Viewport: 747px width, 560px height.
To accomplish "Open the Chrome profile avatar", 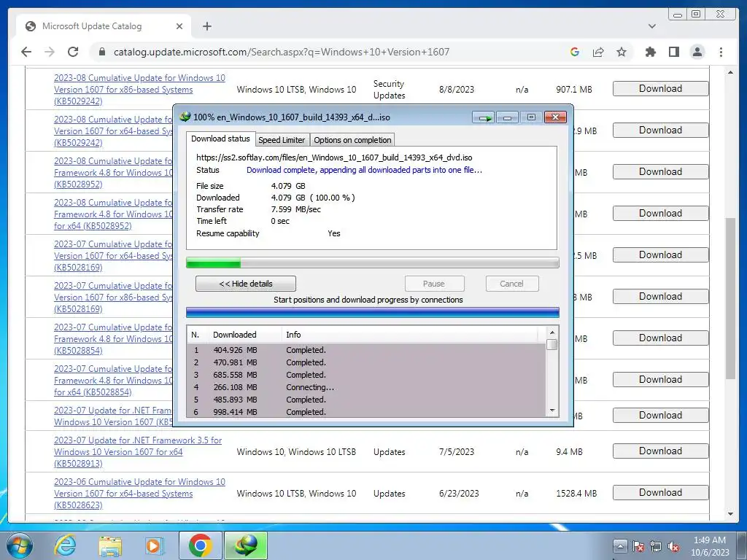I will (x=697, y=52).
